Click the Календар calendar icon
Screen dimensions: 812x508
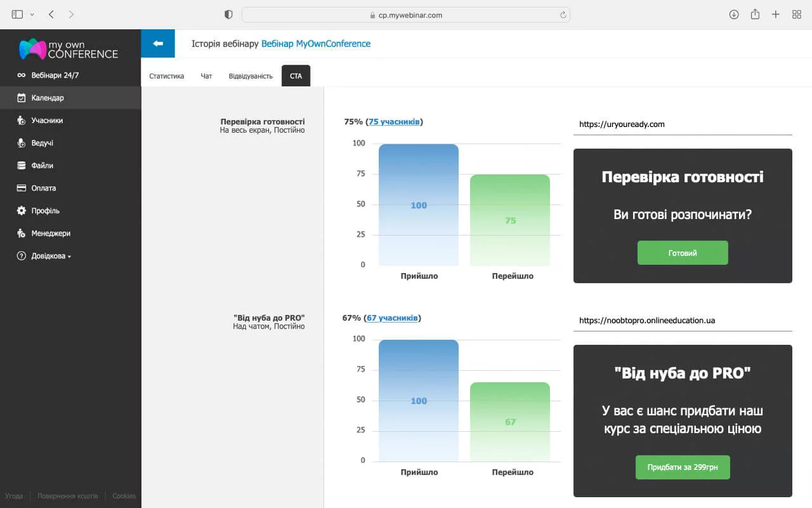(21, 98)
